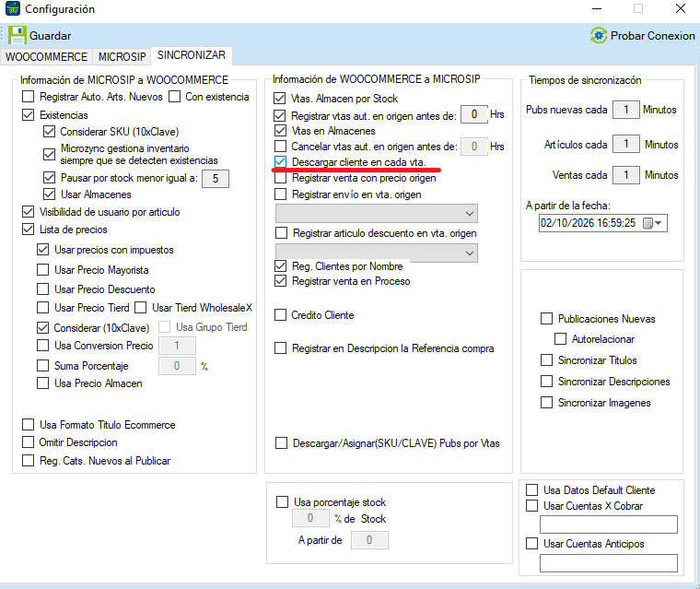The height and width of the screenshot is (589, 700).
Task: Check the Usar Precio Tierd checkbox
Action: [x=43, y=308]
